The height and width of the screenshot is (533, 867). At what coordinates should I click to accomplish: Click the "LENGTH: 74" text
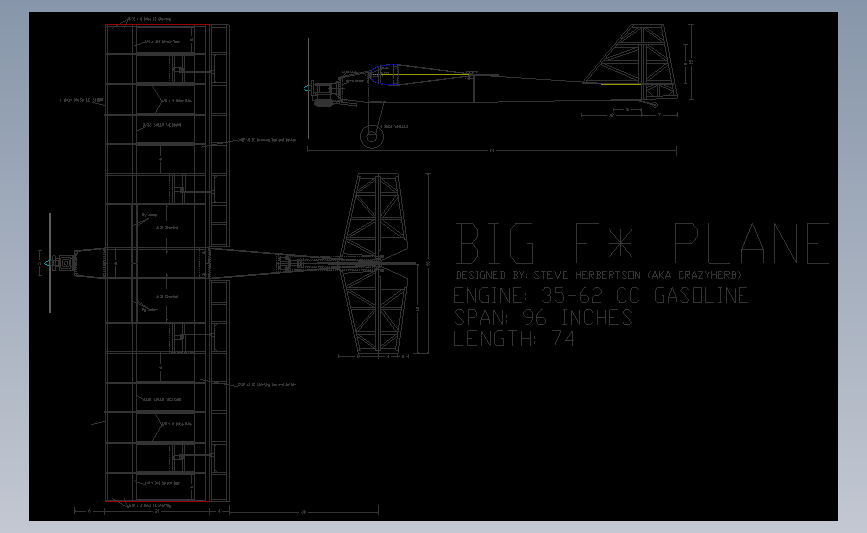(x=514, y=338)
